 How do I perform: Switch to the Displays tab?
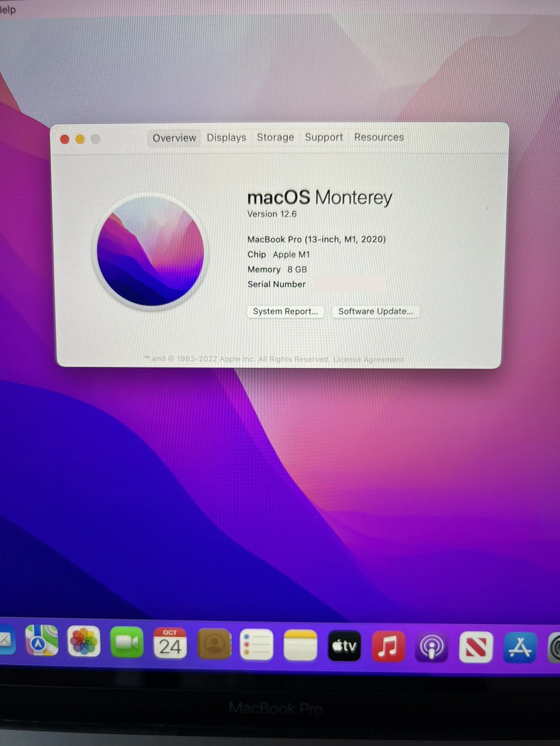point(226,138)
